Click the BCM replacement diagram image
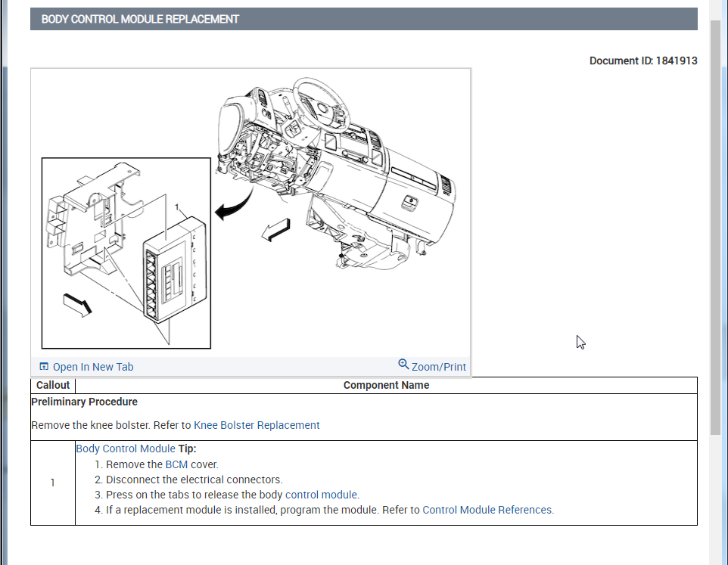Screen dimensions: 728x565 250,213
